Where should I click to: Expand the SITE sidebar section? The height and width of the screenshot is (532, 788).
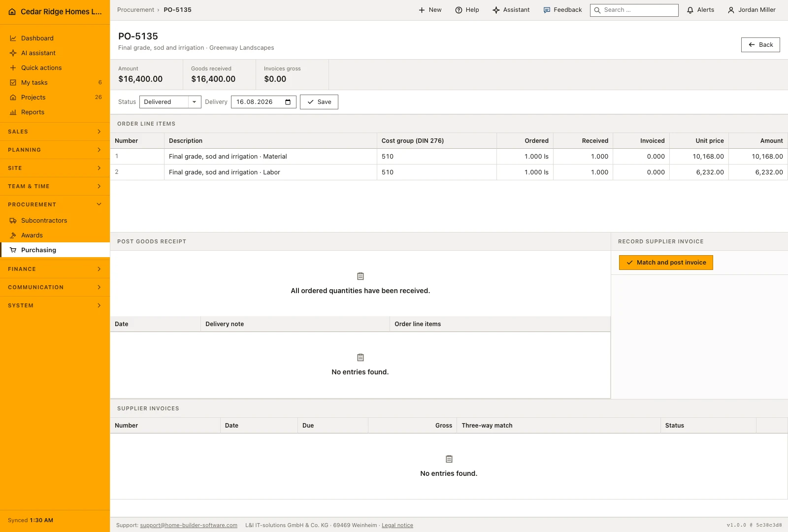[55, 168]
